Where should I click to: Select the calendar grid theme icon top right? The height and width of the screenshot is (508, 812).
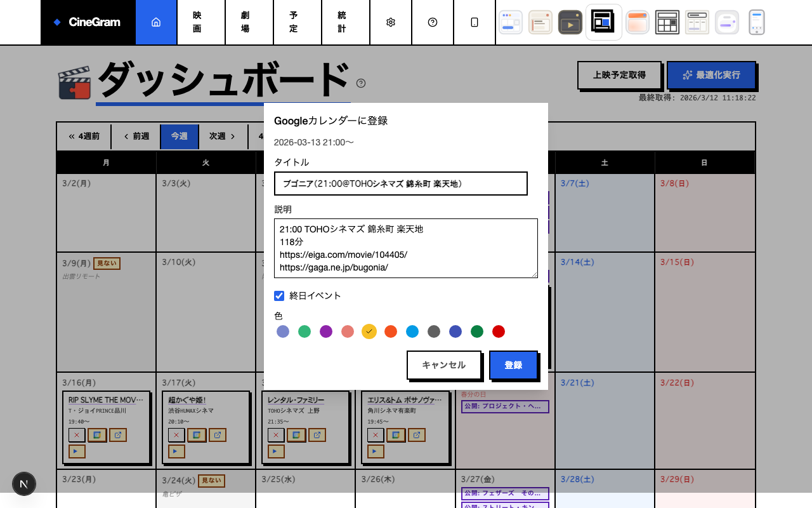(667, 22)
